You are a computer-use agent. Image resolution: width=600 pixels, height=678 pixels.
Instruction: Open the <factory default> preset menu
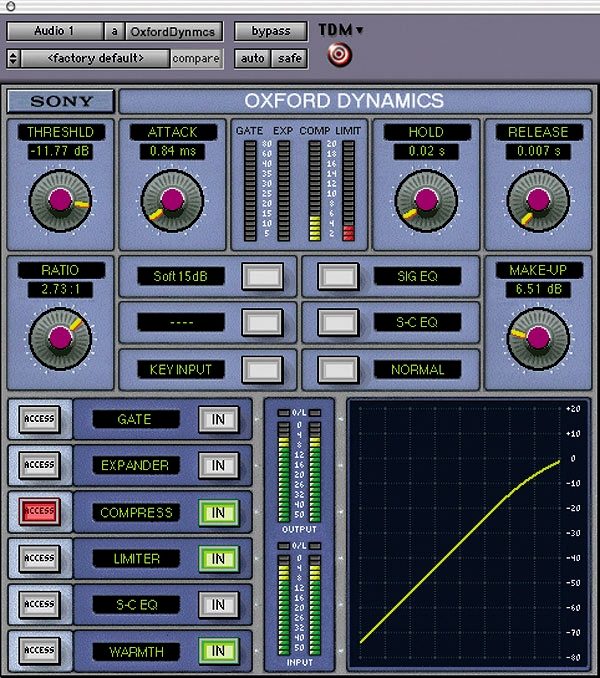click(x=95, y=58)
